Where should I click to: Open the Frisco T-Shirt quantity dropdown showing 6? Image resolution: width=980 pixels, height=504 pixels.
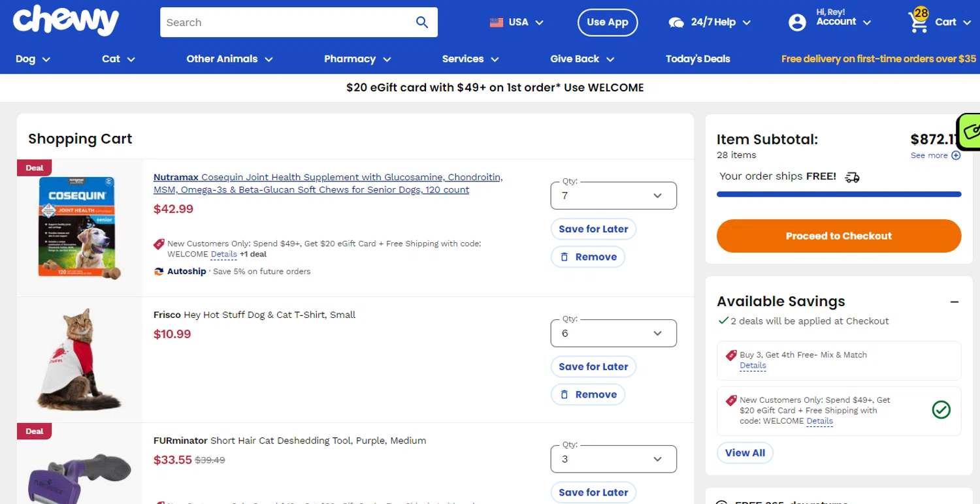tap(613, 334)
